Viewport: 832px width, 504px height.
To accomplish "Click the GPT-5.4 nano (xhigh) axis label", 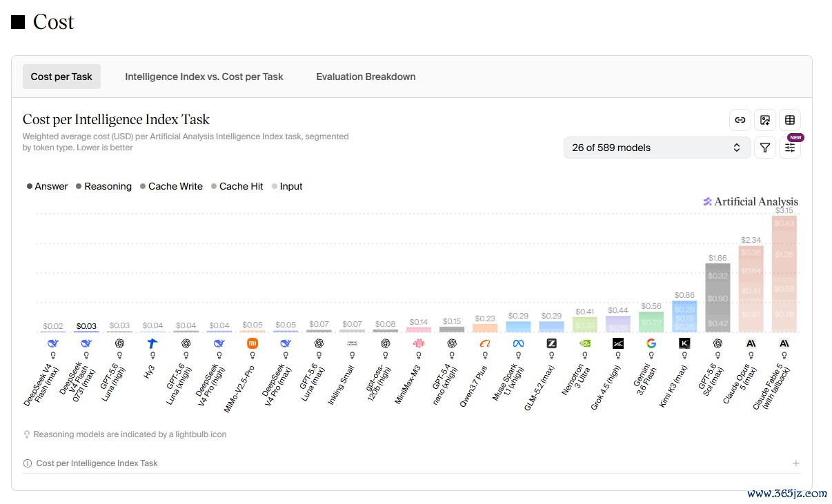I will [446, 383].
